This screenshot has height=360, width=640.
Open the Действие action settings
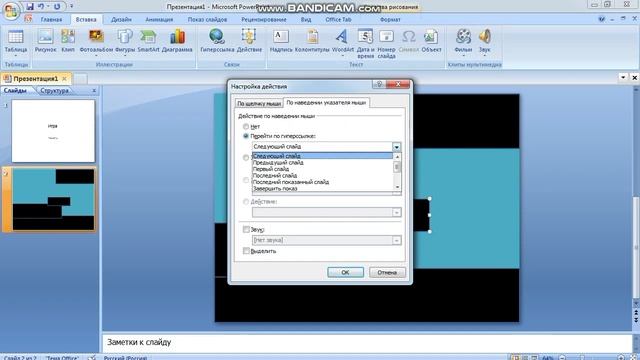tap(249, 41)
